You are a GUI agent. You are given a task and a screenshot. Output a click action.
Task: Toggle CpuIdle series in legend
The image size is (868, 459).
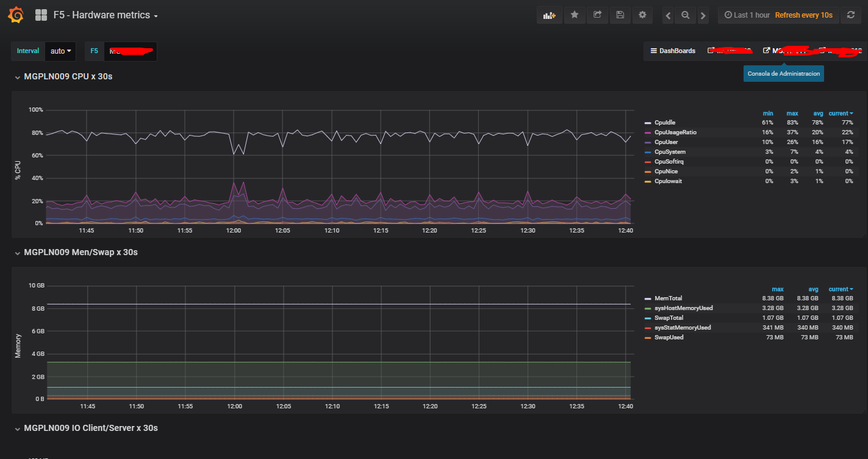click(664, 123)
